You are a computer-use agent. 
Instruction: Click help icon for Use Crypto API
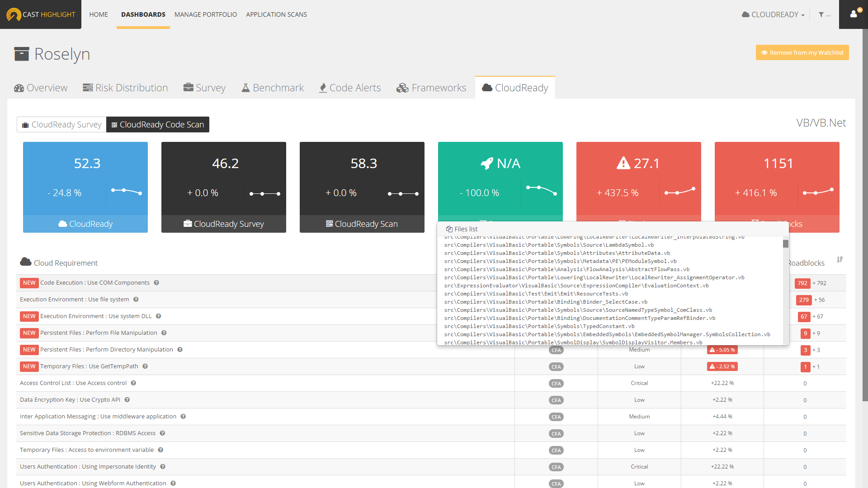pos(127,400)
